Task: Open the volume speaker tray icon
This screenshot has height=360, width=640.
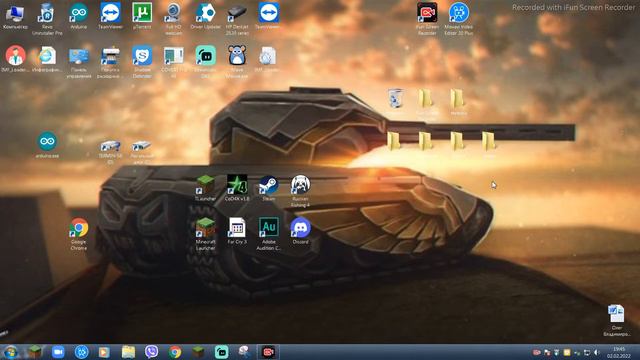Action: [x=597, y=352]
